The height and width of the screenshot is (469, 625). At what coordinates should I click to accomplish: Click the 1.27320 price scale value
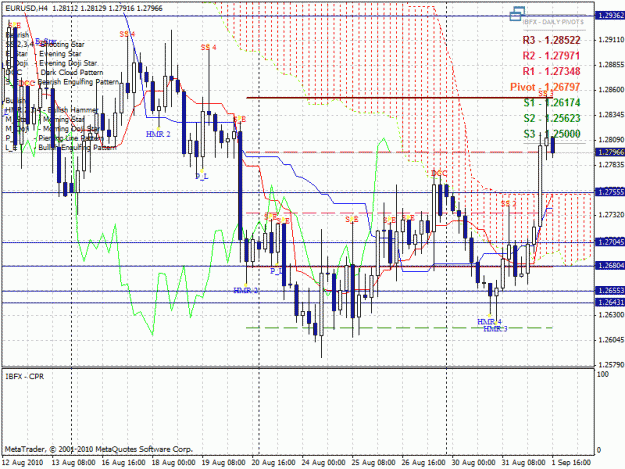tap(611, 215)
